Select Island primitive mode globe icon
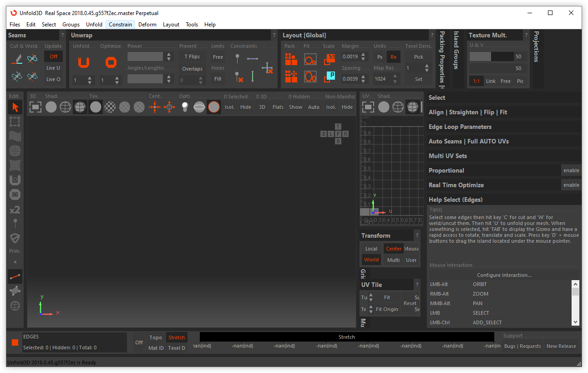This screenshot has height=373, width=588. 15,306
